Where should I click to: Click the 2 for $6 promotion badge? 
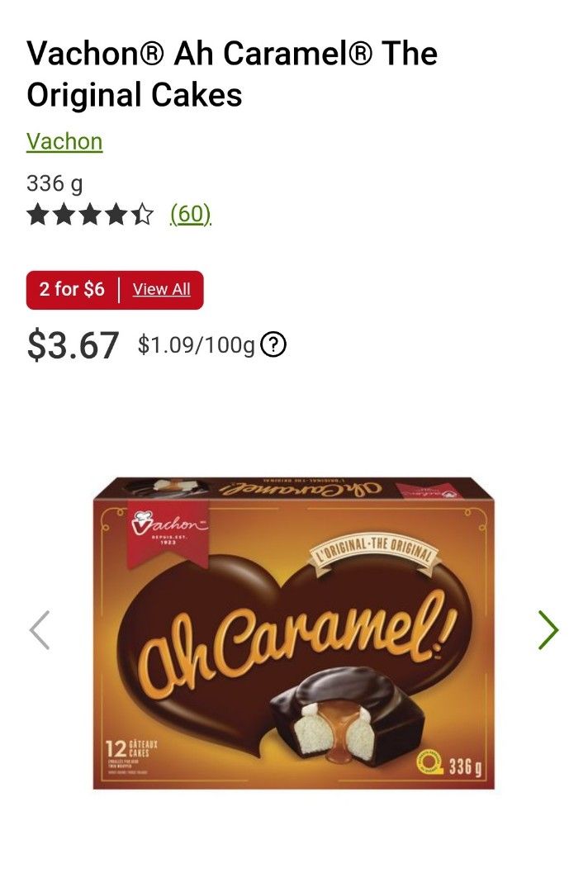(114, 290)
